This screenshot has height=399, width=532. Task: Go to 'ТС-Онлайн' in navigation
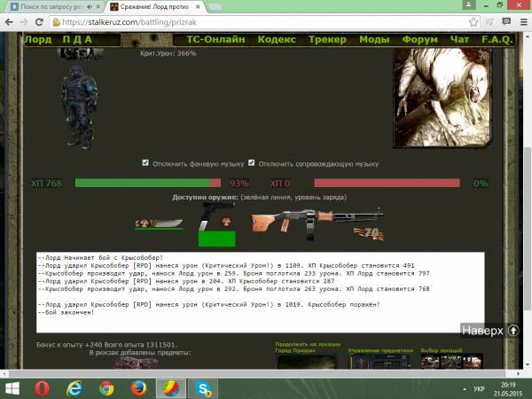[217, 39]
